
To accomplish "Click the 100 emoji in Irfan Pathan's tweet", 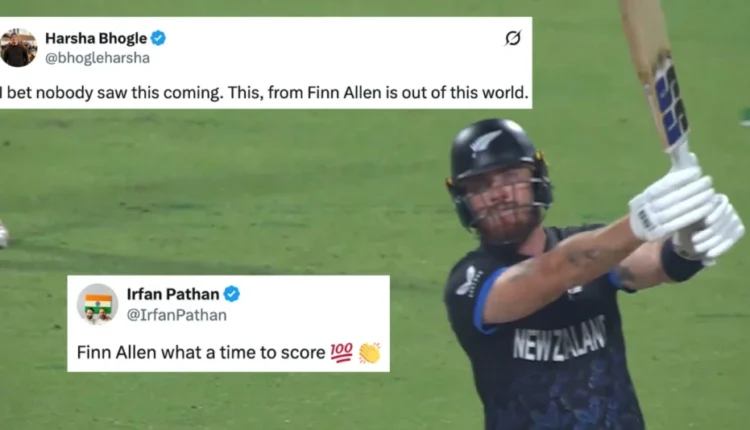I will tap(342, 353).
